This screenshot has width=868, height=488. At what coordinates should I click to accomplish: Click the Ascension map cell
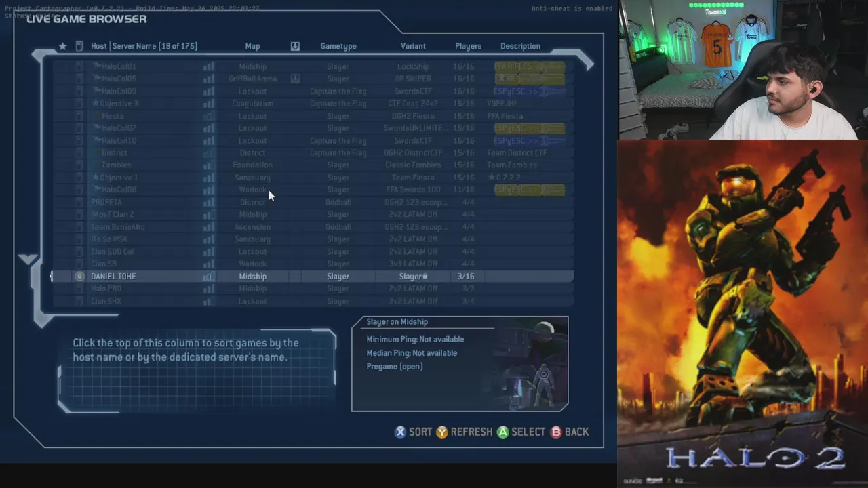click(252, 227)
